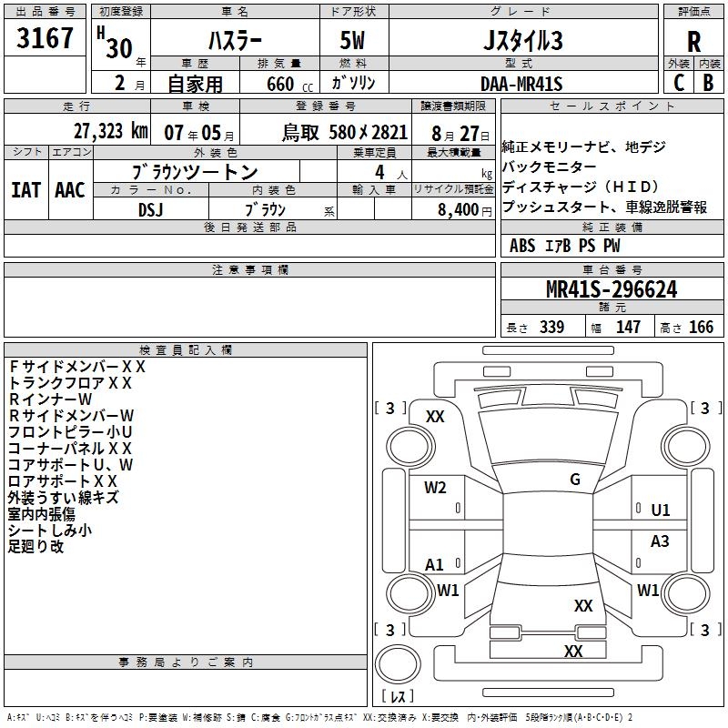Select the [レス] spare tire label
728x728 pixels.
pyautogui.click(x=398, y=696)
